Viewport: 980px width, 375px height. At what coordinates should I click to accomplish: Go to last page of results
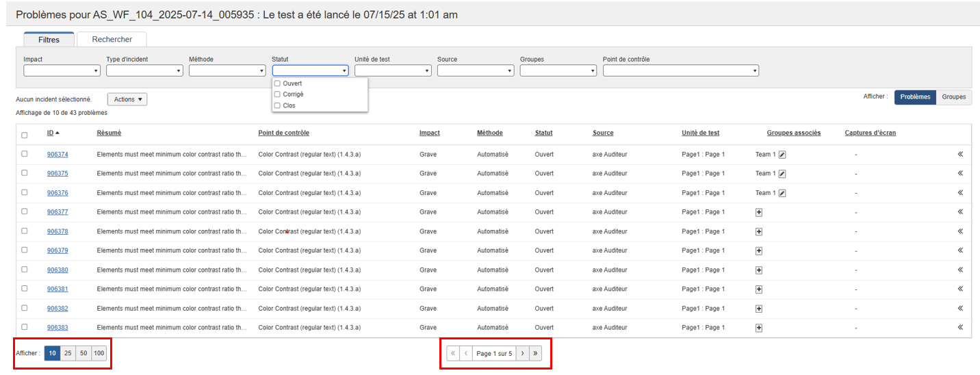click(535, 354)
